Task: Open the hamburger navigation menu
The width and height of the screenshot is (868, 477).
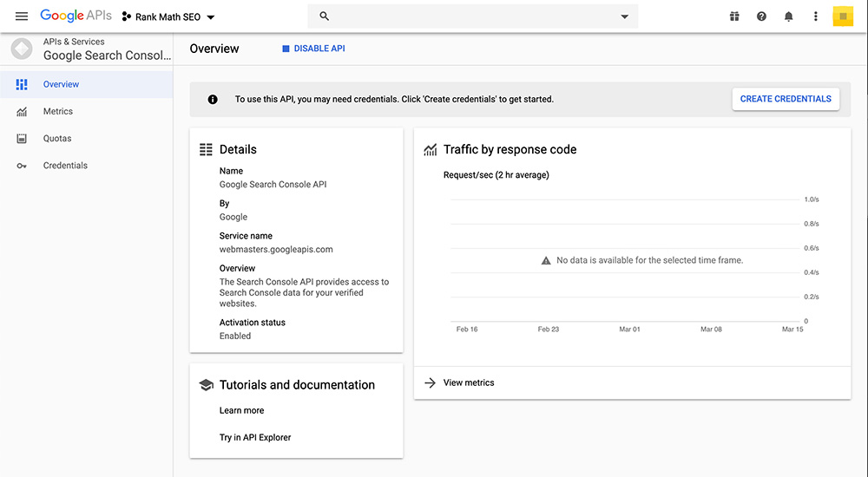Action: tap(22, 16)
